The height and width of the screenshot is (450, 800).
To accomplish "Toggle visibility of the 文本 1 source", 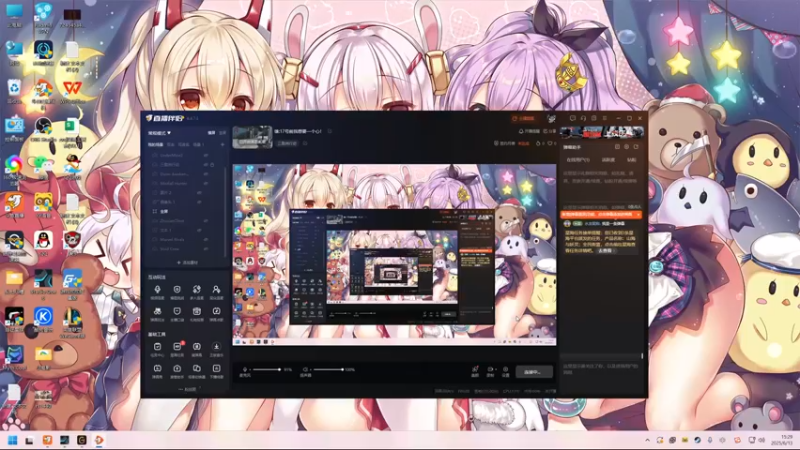I will pos(199,230).
